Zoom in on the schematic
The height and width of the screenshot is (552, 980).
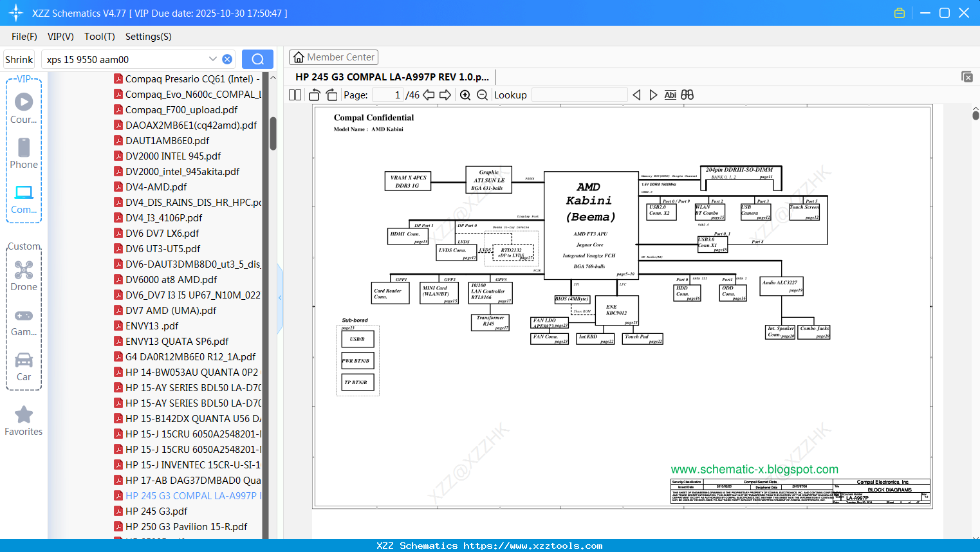(x=465, y=95)
